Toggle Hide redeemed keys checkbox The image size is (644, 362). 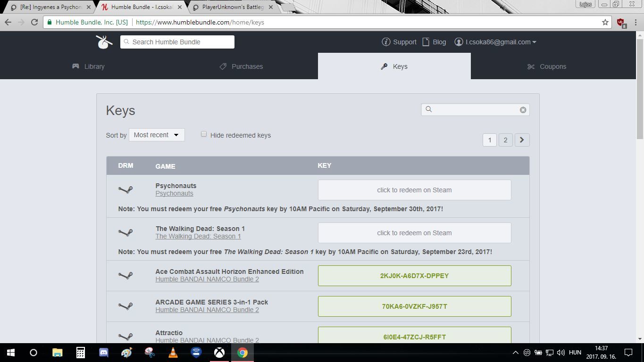tap(204, 134)
